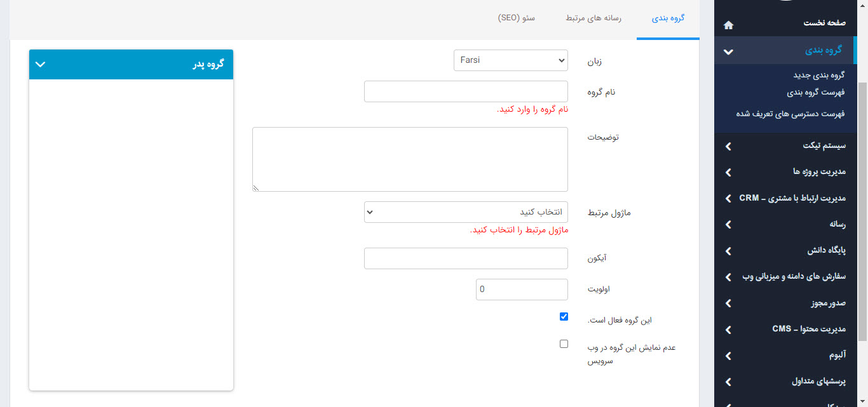Open the ماژول مرتبط selection dropdown
Viewport: 868px width, 407px height.
pos(466,211)
